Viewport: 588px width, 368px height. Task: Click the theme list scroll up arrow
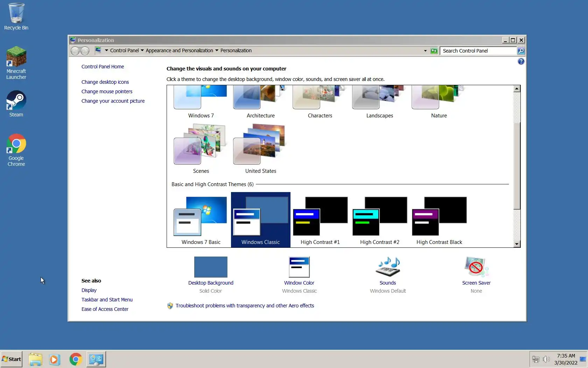(517, 89)
